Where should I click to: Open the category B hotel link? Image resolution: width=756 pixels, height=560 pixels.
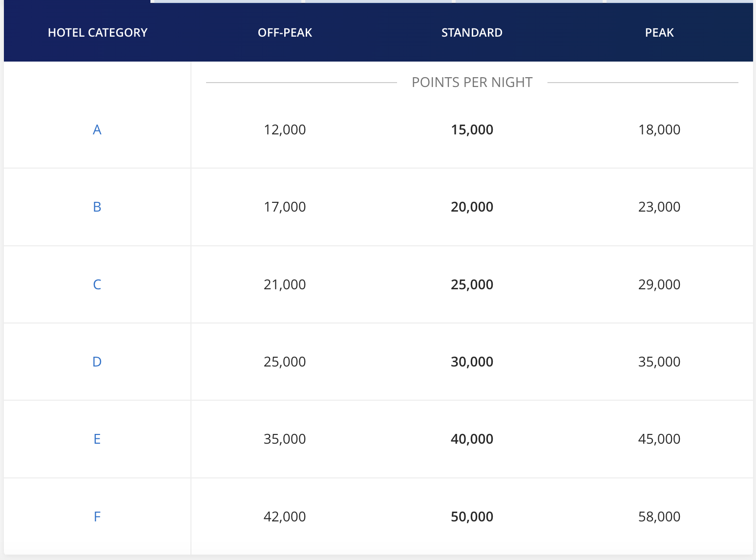(x=97, y=207)
